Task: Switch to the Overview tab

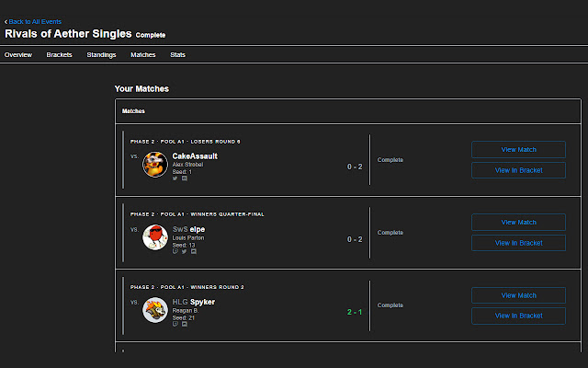Action: click(18, 55)
